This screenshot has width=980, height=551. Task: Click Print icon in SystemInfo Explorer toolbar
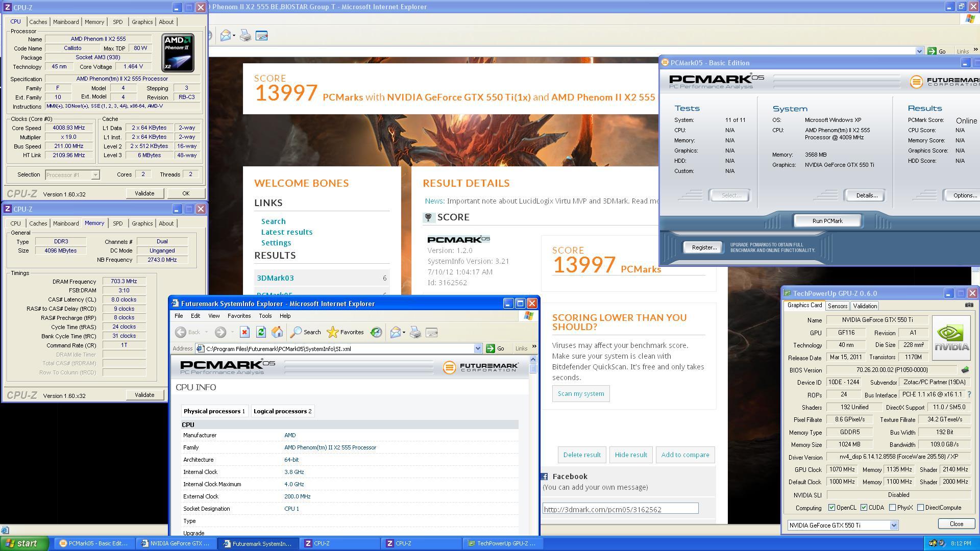pyautogui.click(x=415, y=333)
